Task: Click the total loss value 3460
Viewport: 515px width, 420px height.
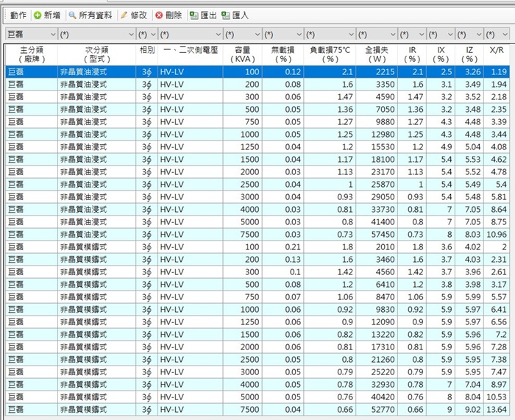Action: [x=385, y=260]
